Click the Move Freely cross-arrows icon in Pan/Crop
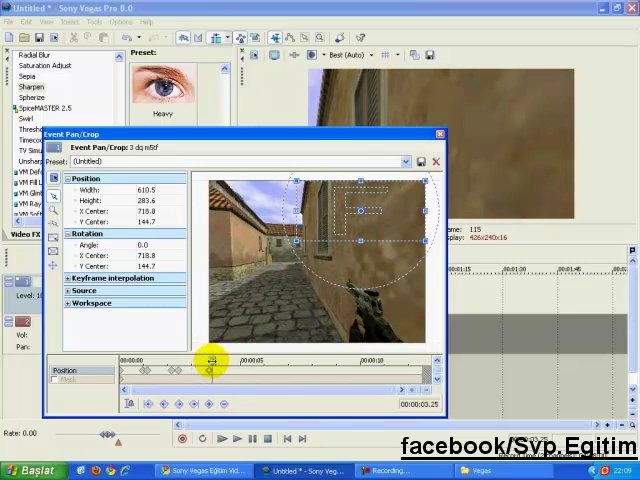 tap(53, 265)
